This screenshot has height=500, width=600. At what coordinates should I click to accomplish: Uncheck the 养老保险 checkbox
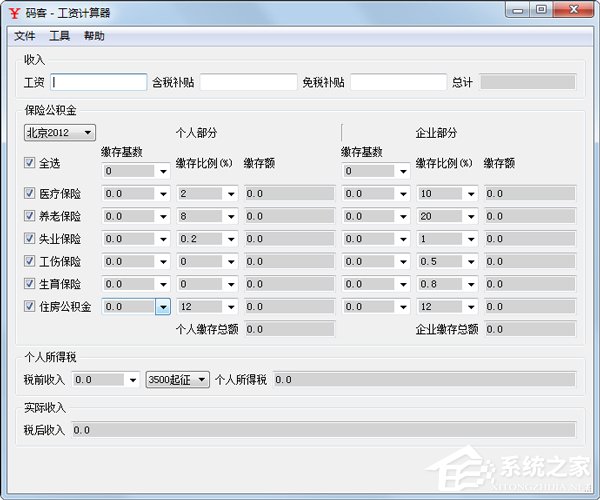[x=29, y=216]
